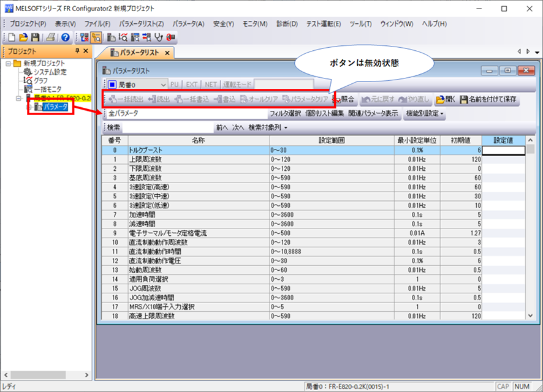The height and width of the screenshot is (392, 543).
Task: Open the tab list dropdown arrow at tab strip end
Action: 537,52
